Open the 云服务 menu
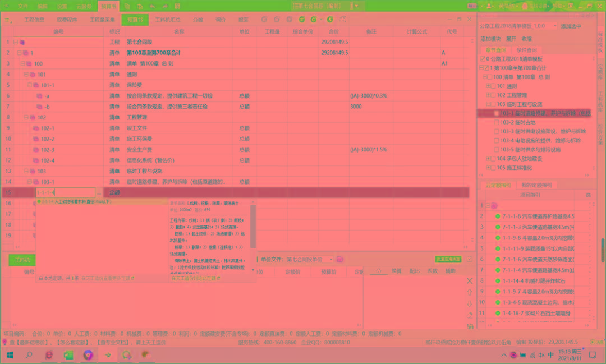Image resolution: width=606 pixels, height=364 pixels. [x=84, y=6]
